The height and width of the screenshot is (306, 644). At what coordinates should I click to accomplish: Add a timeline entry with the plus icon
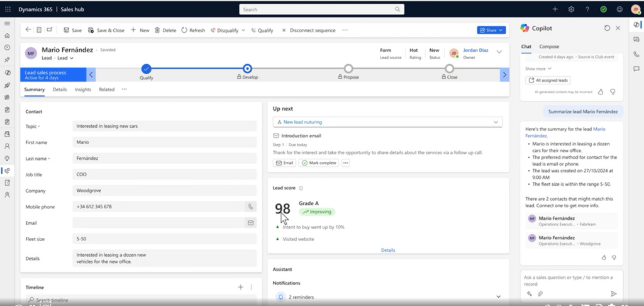click(240, 287)
